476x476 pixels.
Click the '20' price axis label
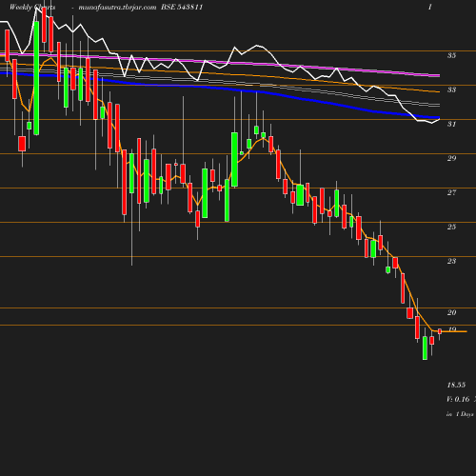pyautogui.click(x=451, y=312)
